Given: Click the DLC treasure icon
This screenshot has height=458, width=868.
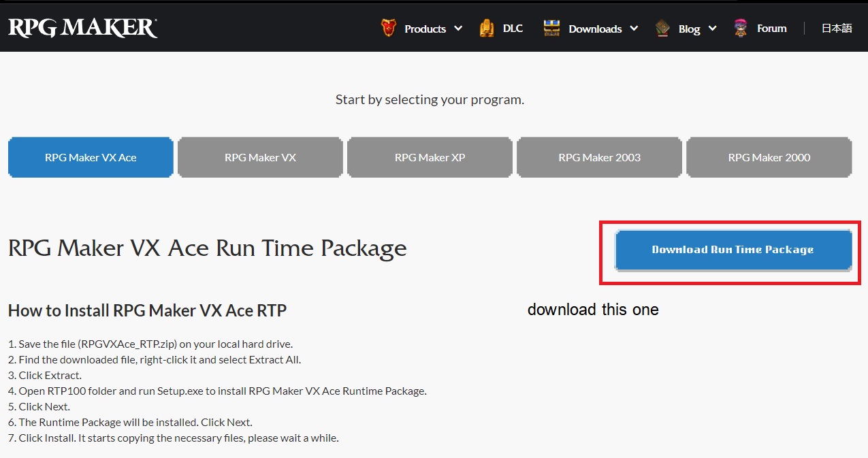Looking at the screenshot, I should click(487, 28).
